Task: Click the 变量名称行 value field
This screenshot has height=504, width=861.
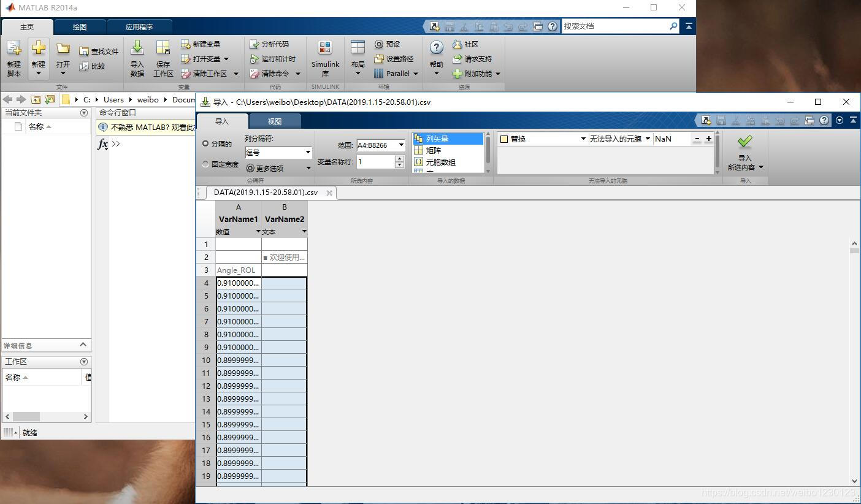Action: [375, 162]
